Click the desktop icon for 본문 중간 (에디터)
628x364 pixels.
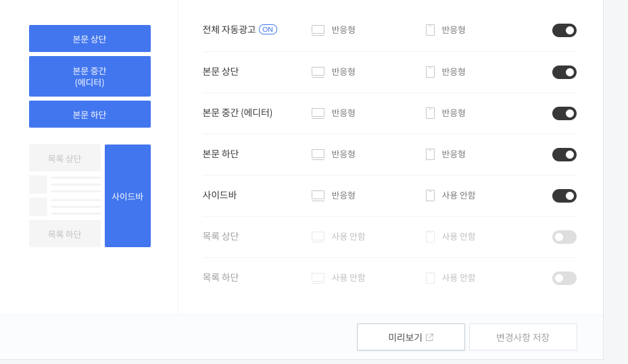coord(318,113)
